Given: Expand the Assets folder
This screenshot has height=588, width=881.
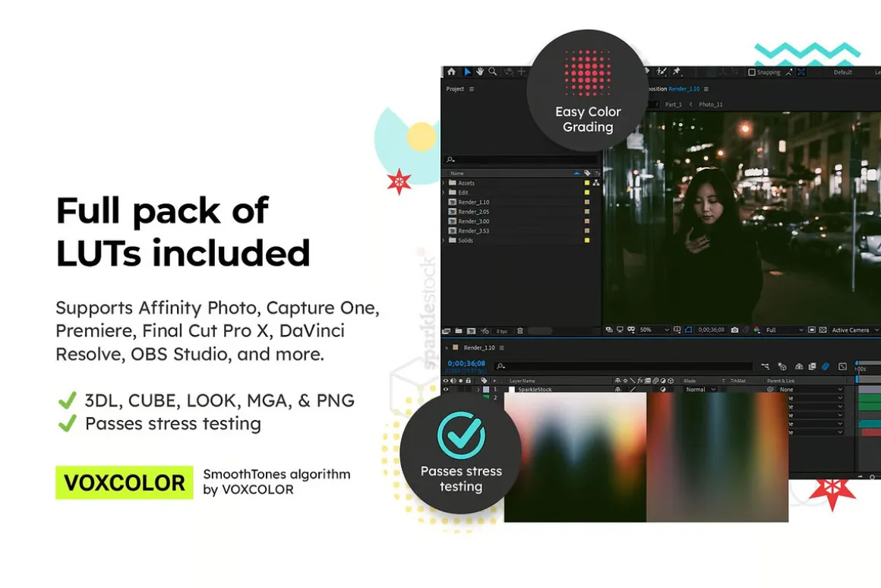Looking at the screenshot, I should 444,182.
